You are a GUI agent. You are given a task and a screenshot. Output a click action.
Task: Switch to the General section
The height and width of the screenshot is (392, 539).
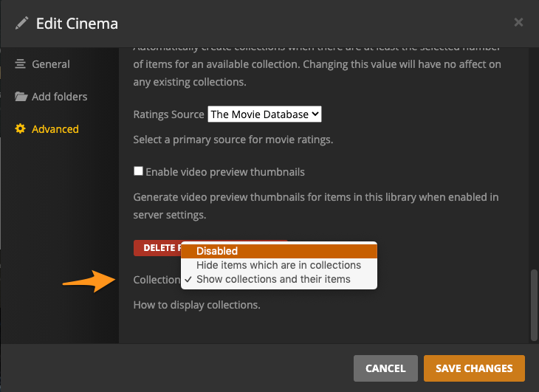point(51,64)
